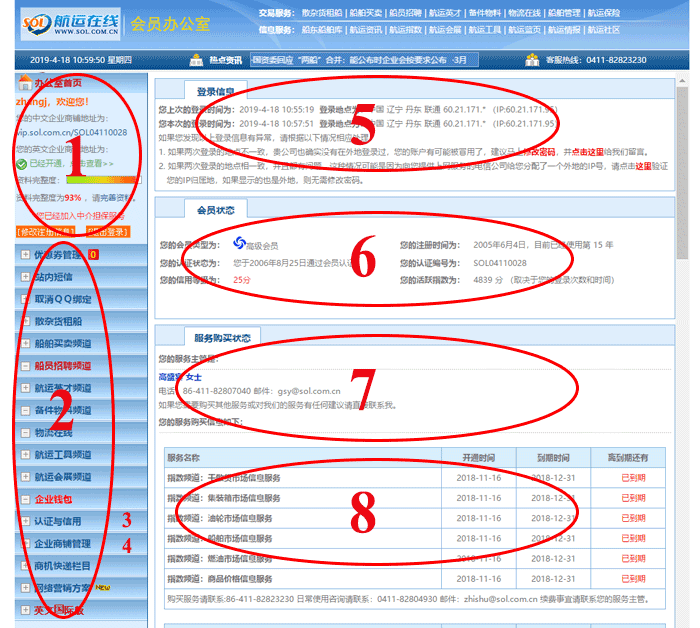Open 船舶管理 in the top menu
700x628 pixels.
(564, 13)
